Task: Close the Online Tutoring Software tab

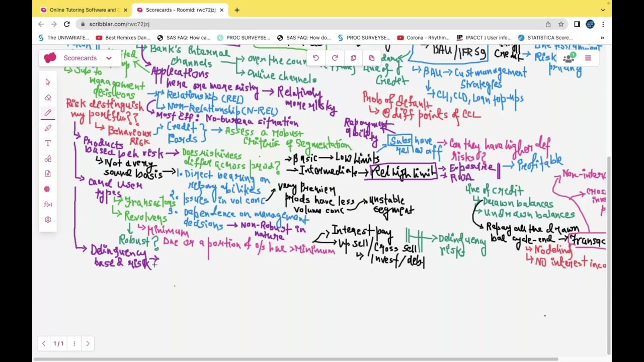Action: click(x=125, y=10)
